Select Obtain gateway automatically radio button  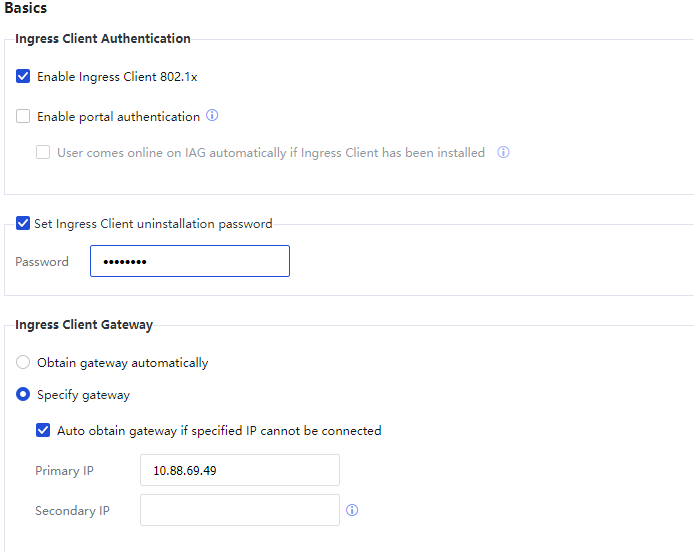[23, 363]
